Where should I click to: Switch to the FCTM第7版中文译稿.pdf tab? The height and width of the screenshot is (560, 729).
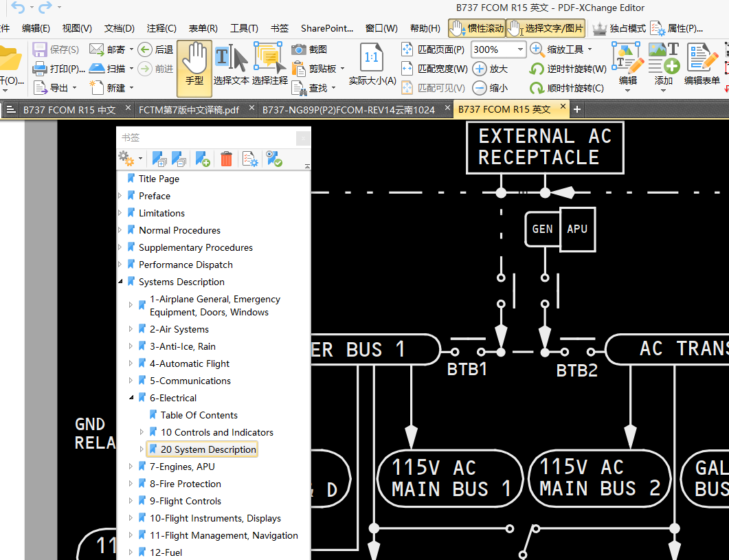click(x=188, y=109)
